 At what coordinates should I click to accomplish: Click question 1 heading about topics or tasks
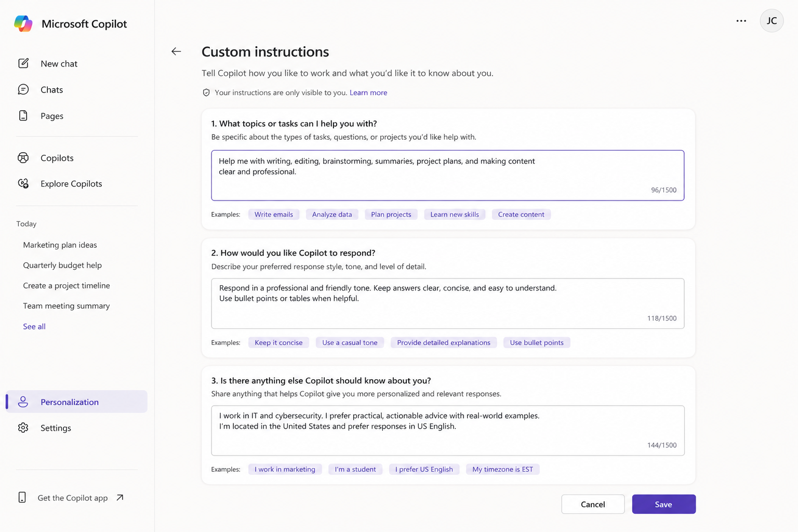tap(294, 124)
